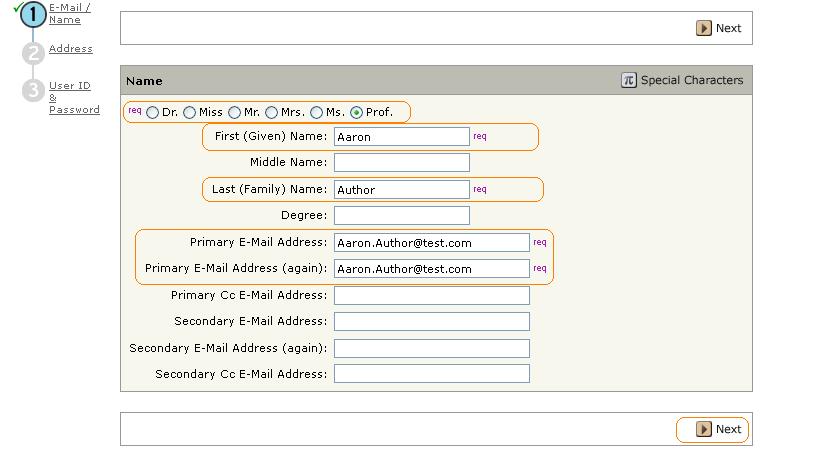
Task: Focus the Degree input field
Action: tap(401, 215)
